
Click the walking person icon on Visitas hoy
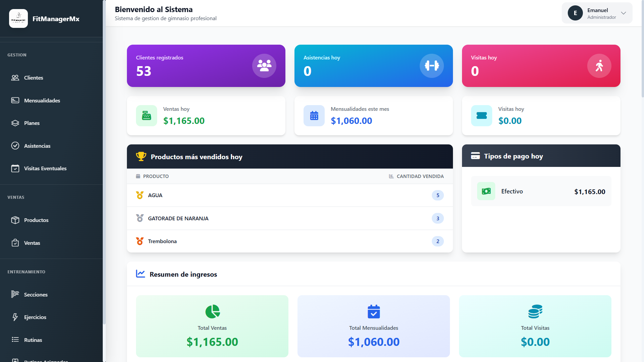point(599,66)
